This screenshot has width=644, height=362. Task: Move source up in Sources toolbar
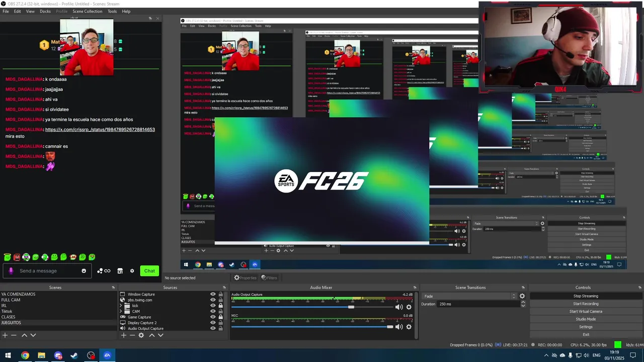click(151, 335)
